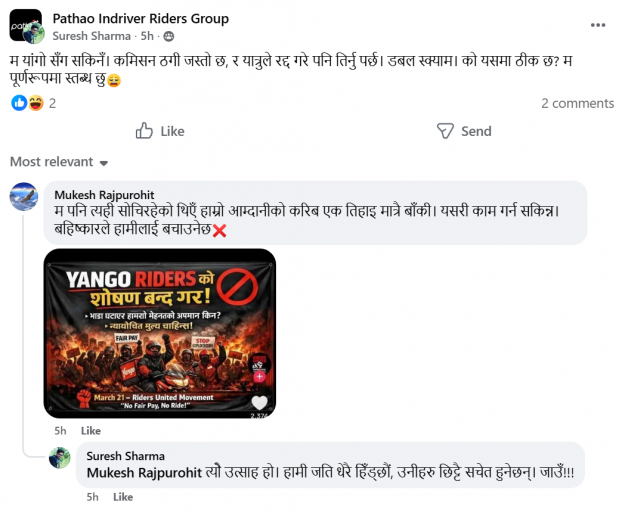The width and height of the screenshot is (625, 512).
Task: View the blue like reaction icon
Action: (x=19, y=103)
